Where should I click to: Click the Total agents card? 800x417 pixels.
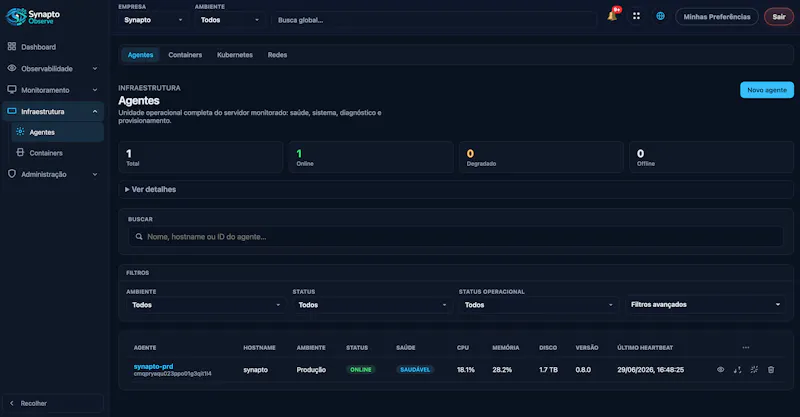tap(201, 157)
